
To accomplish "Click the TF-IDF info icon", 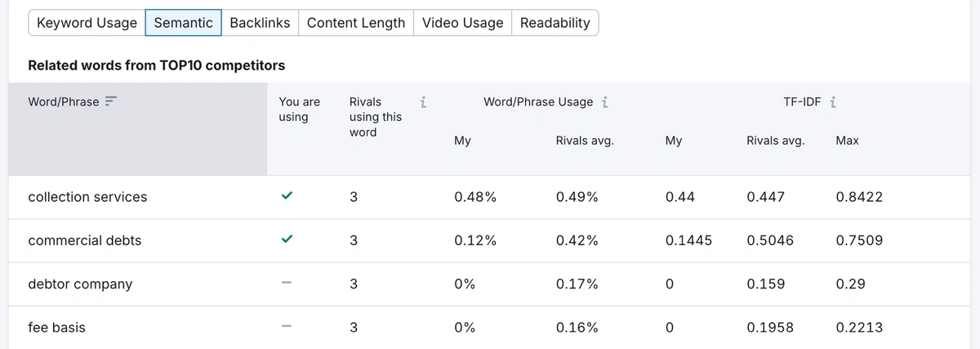I will tap(832, 102).
